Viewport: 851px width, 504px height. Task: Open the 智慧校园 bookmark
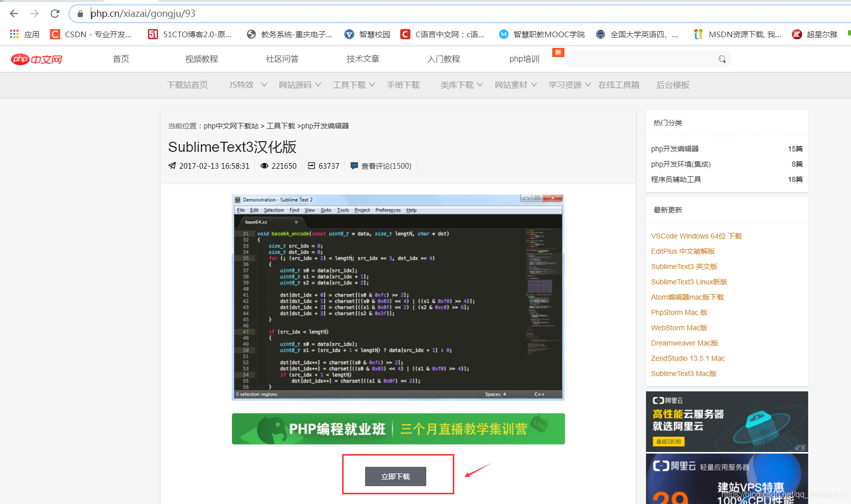pos(367,34)
